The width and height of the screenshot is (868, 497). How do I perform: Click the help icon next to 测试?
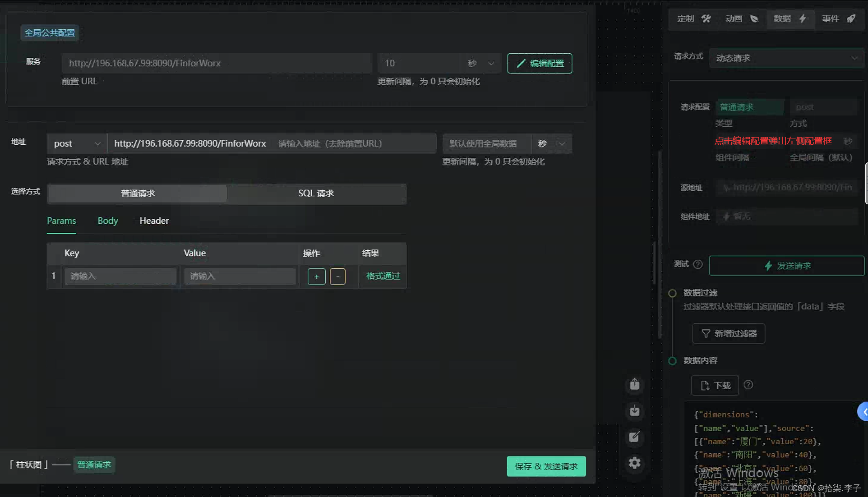(697, 264)
